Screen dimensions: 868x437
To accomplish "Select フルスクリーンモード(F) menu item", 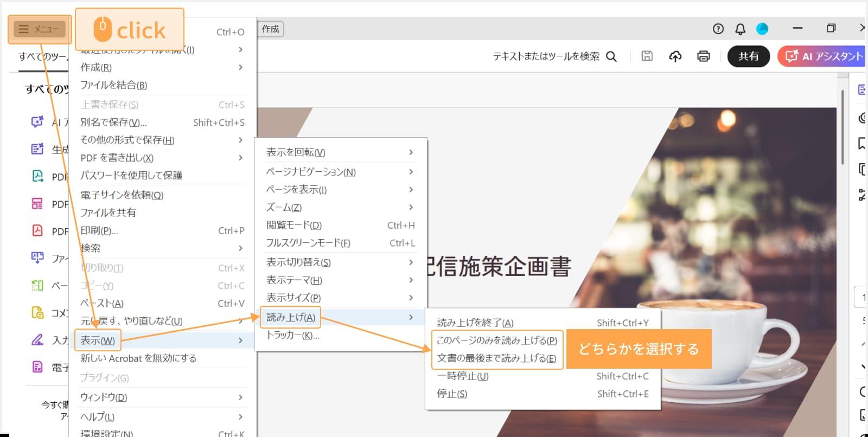I will (341, 243).
